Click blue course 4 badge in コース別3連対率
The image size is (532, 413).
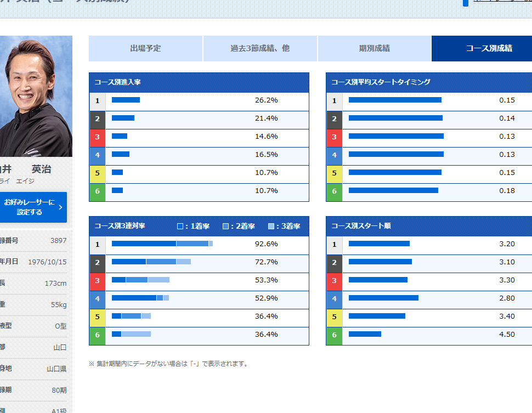98,299
